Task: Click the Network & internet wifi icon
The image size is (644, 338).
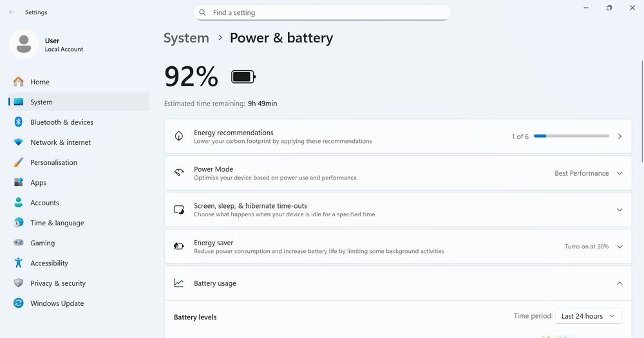Action: pyautogui.click(x=19, y=142)
